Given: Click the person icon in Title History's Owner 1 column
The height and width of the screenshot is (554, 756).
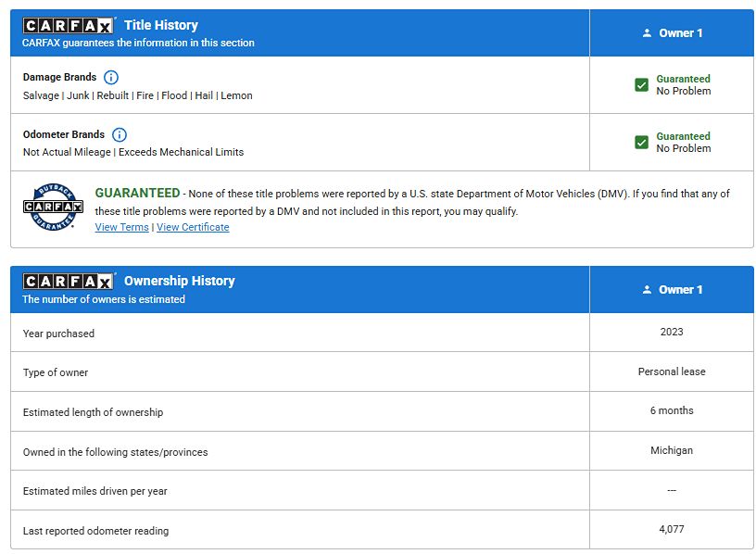Looking at the screenshot, I should (x=647, y=33).
